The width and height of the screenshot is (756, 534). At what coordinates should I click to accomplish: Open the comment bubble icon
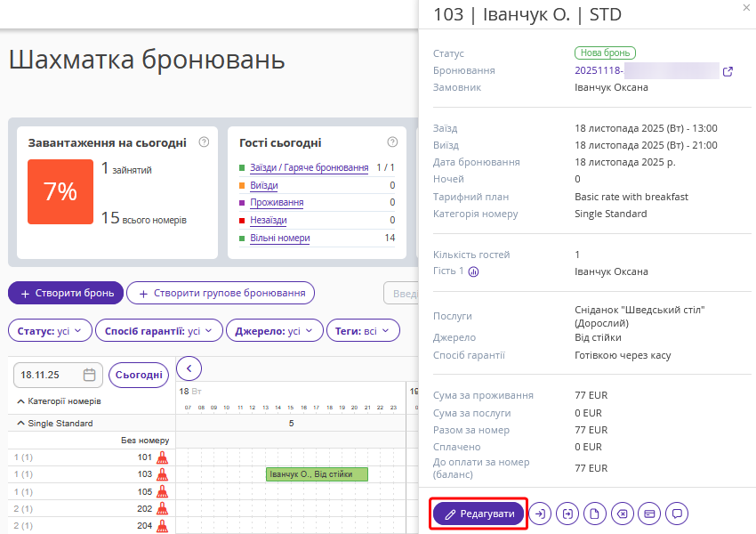click(678, 514)
